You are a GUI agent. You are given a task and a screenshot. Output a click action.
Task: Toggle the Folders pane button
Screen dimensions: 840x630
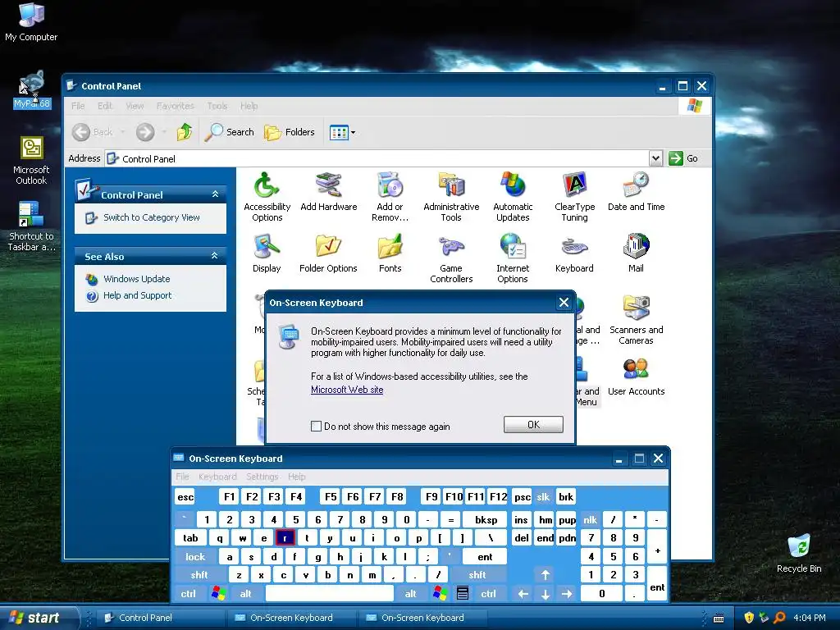(x=290, y=132)
